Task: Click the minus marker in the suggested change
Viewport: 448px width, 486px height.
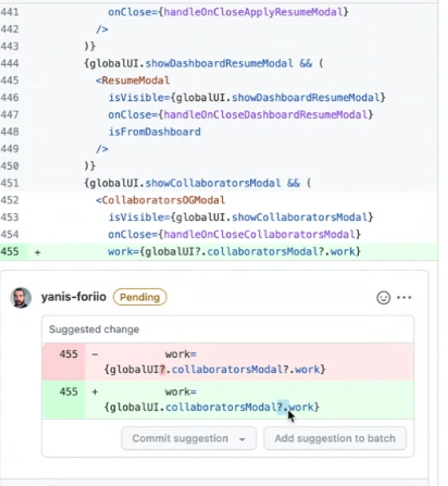Action: point(95,354)
